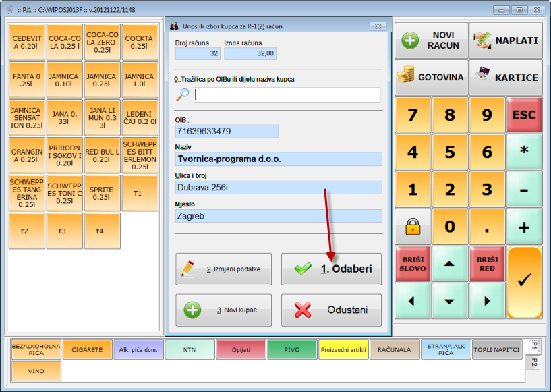
Task: Click Izmjeni podatke to edit data
Action: pyautogui.click(x=223, y=269)
